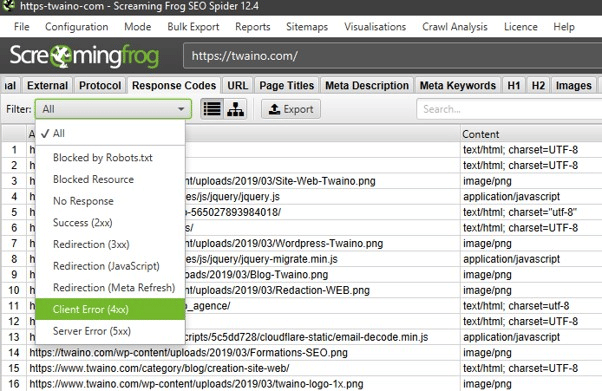602x391 pixels.
Task: Switch to tree view icon
Action: [235, 109]
